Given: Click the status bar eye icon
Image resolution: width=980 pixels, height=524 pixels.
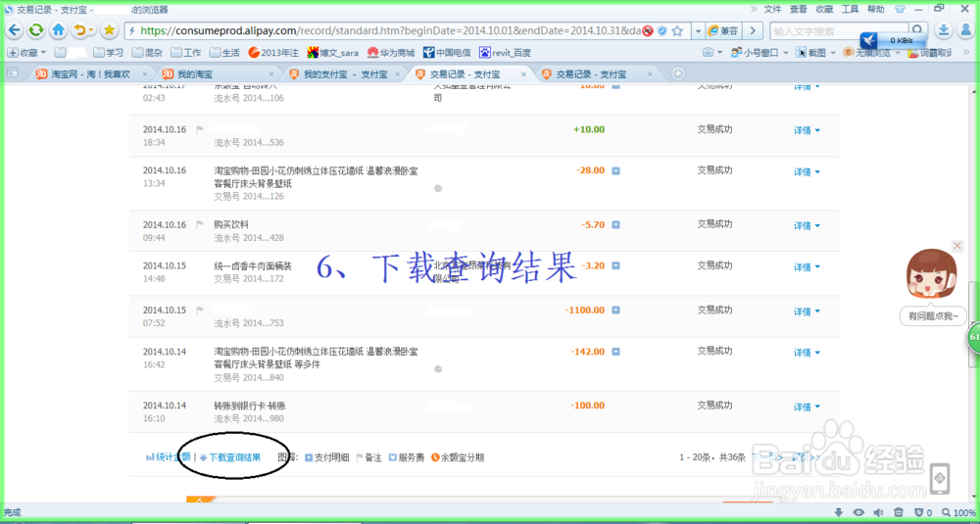Looking at the screenshot, I should 858,513.
